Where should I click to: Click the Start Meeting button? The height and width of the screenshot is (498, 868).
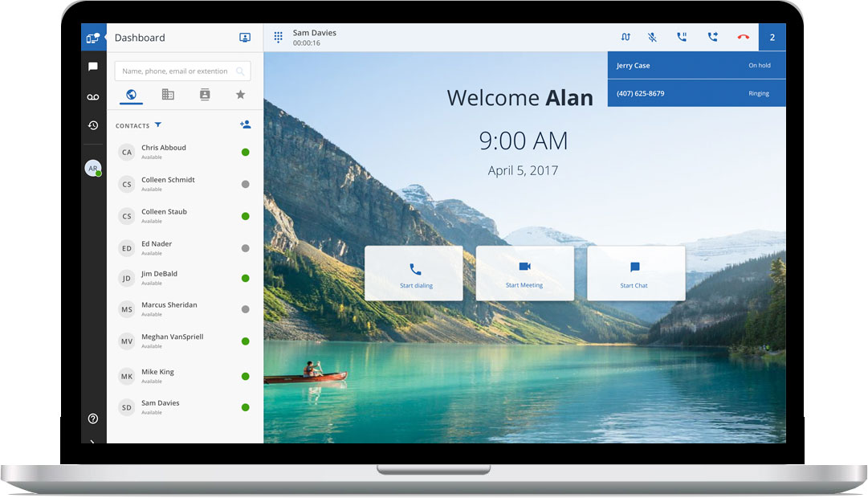(x=524, y=273)
